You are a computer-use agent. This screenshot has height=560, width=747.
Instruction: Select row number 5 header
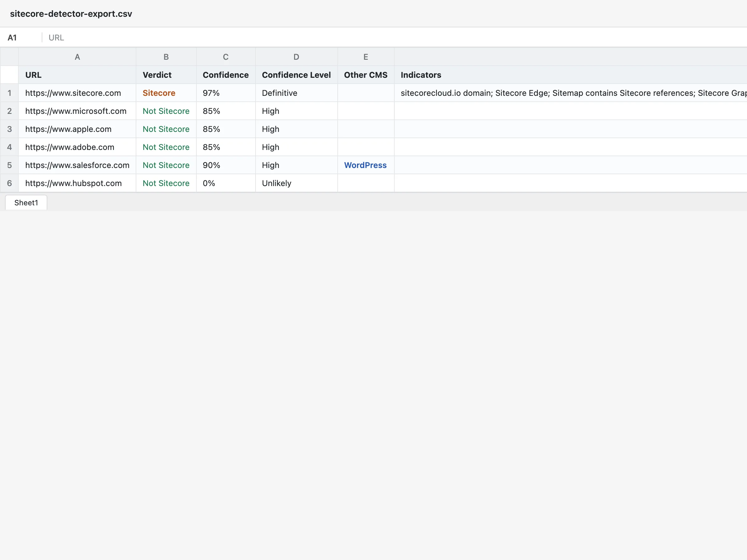point(9,165)
